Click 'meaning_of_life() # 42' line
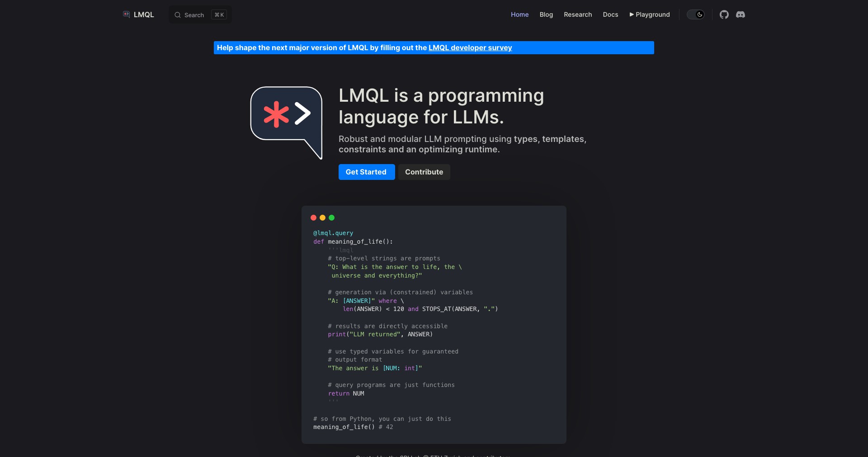The height and width of the screenshot is (457, 868). click(x=353, y=427)
